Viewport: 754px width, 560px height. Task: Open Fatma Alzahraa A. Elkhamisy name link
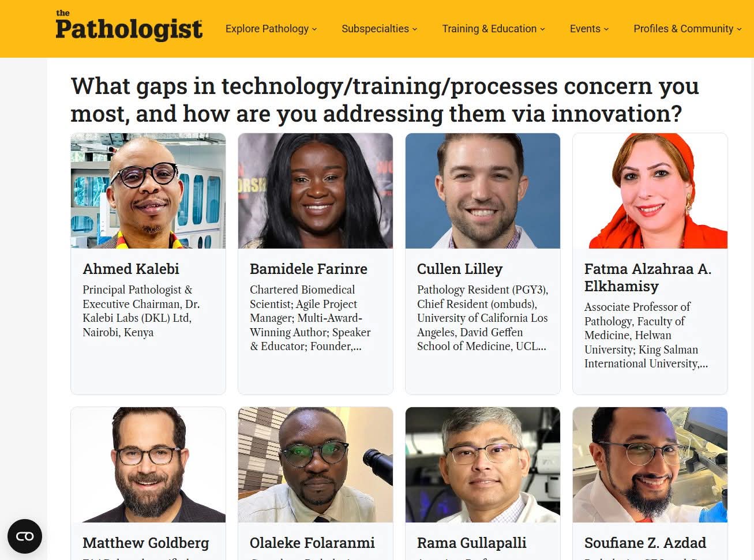click(x=647, y=277)
